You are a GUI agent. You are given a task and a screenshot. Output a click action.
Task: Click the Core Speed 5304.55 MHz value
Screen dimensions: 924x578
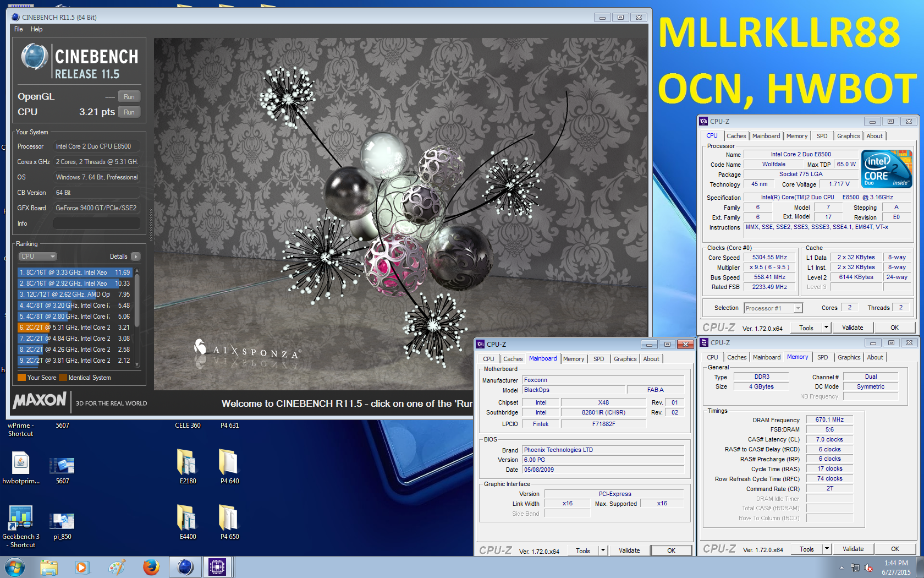769,257
